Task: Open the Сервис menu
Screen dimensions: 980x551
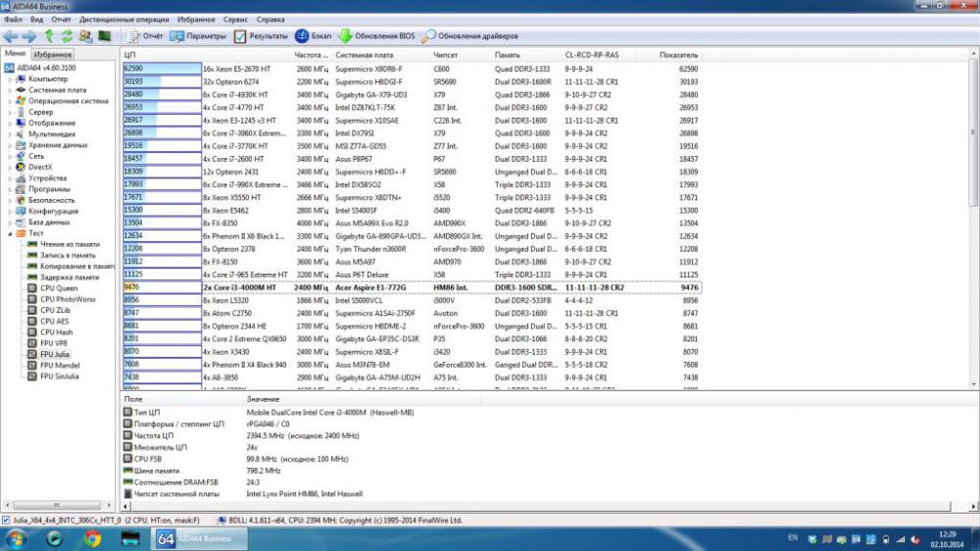Action: (x=235, y=20)
